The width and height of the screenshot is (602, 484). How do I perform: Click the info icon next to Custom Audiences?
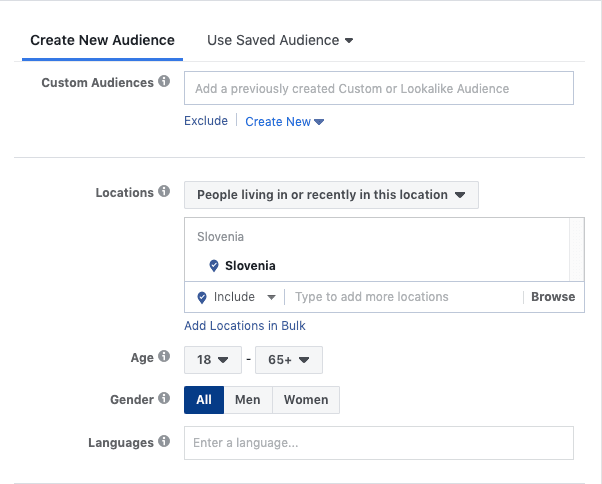point(164,82)
